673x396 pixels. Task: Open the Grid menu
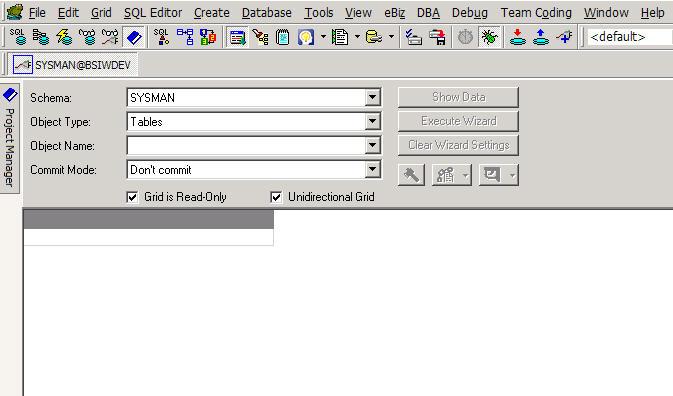click(101, 13)
